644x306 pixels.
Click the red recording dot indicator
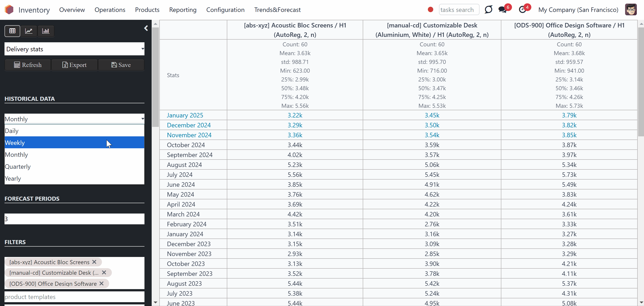point(430,10)
